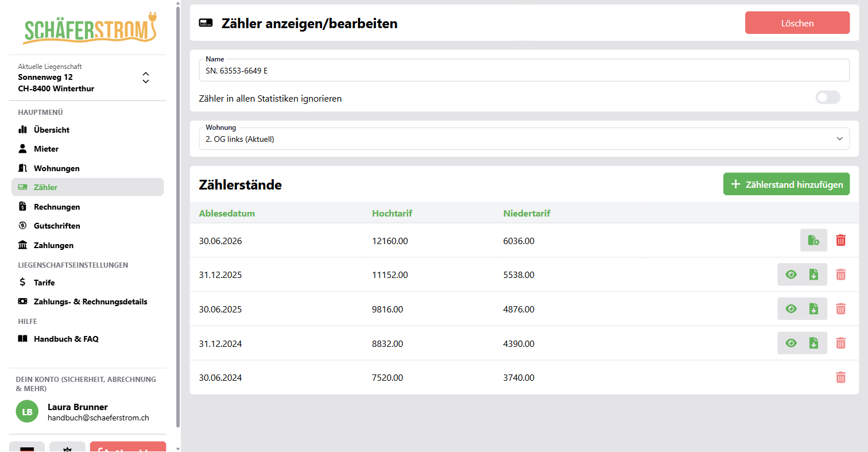This screenshot has width=868, height=452.
Task: Download the invoice for 31.12.2025 reading
Action: (x=813, y=275)
